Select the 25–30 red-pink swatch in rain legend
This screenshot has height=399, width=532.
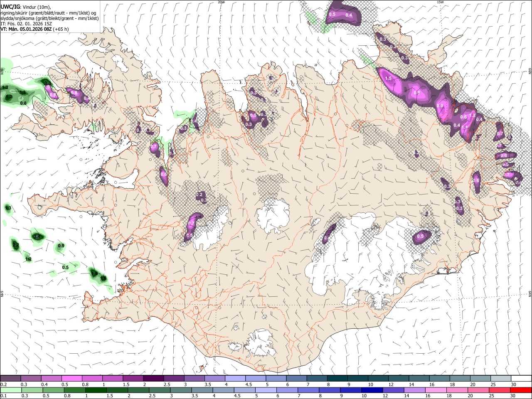point(500,390)
